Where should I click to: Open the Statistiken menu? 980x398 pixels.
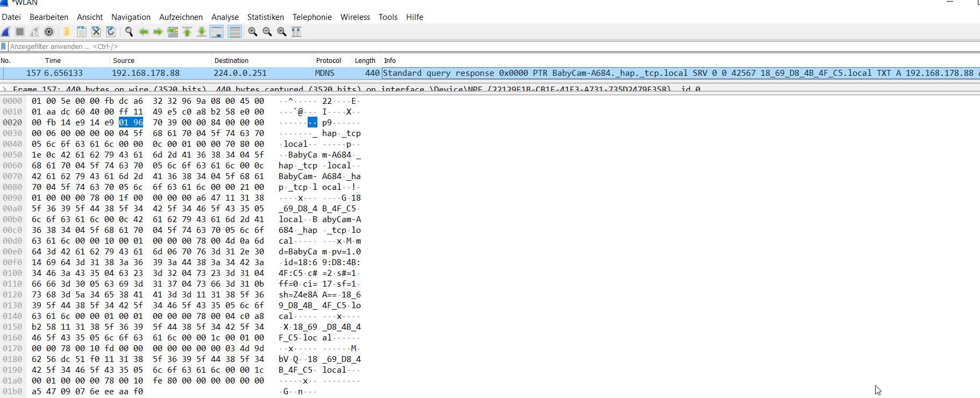(x=265, y=17)
